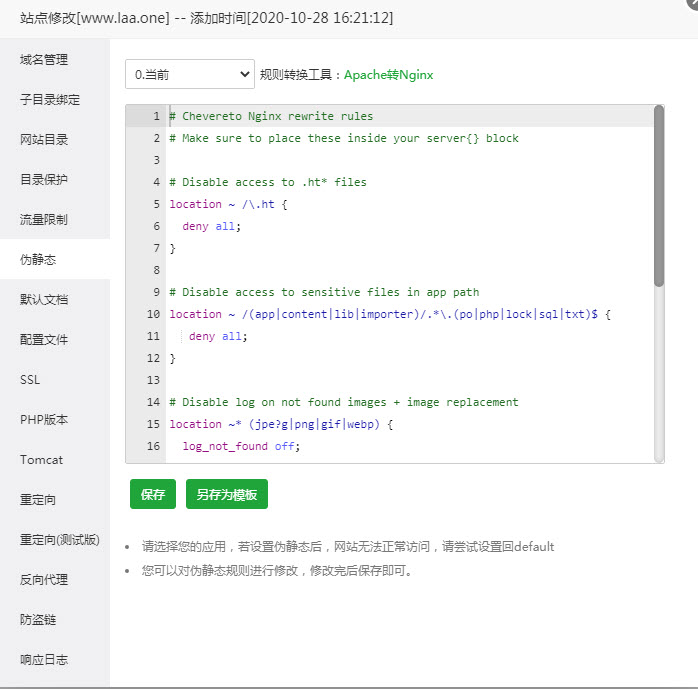Open the PHP版本 tab
The width and height of the screenshot is (698, 689).
coord(44,420)
